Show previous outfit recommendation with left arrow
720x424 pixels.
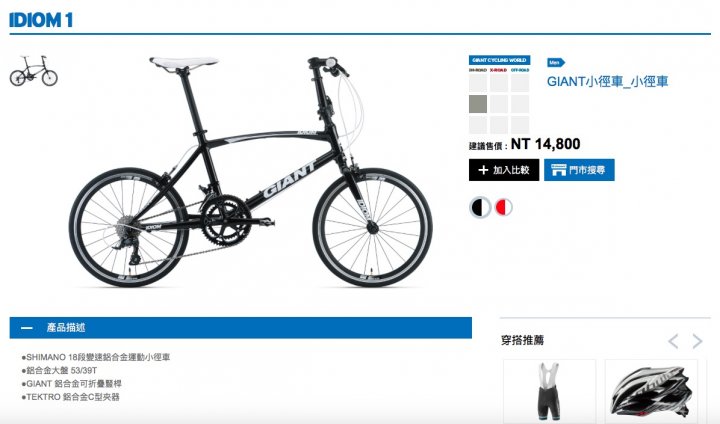[x=673, y=341]
